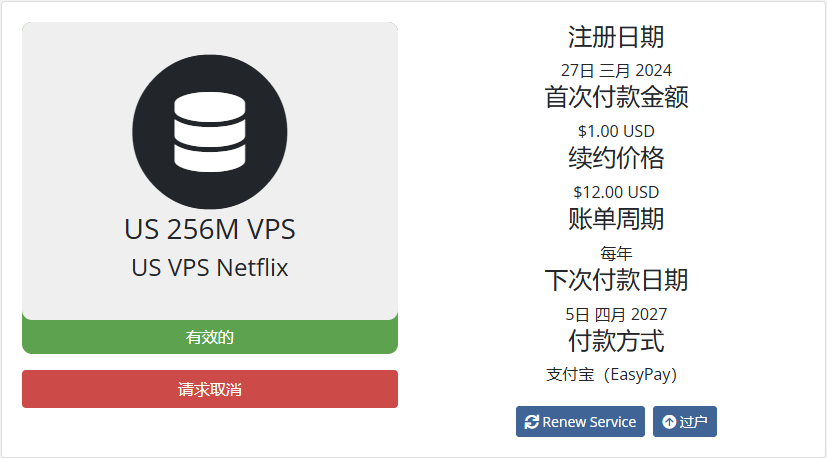Click the 注册日期 heading
This screenshot has width=827, height=458.
[616, 37]
